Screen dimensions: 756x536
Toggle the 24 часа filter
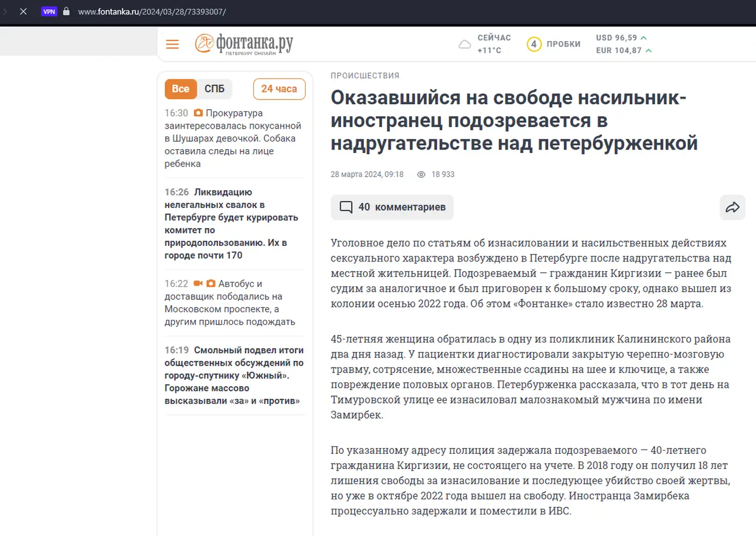pyautogui.click(x=279, y=89)
